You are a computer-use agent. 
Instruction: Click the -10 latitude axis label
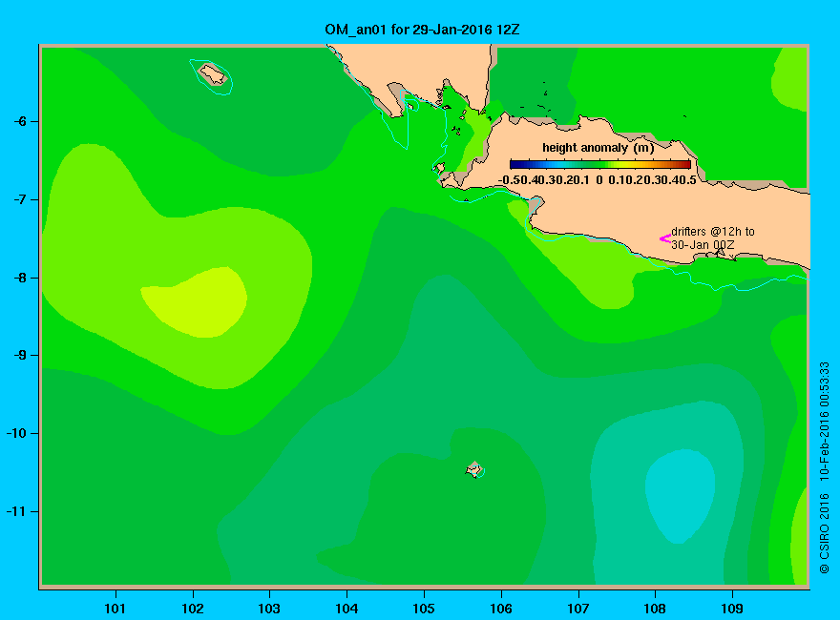(x=16, y=433)
